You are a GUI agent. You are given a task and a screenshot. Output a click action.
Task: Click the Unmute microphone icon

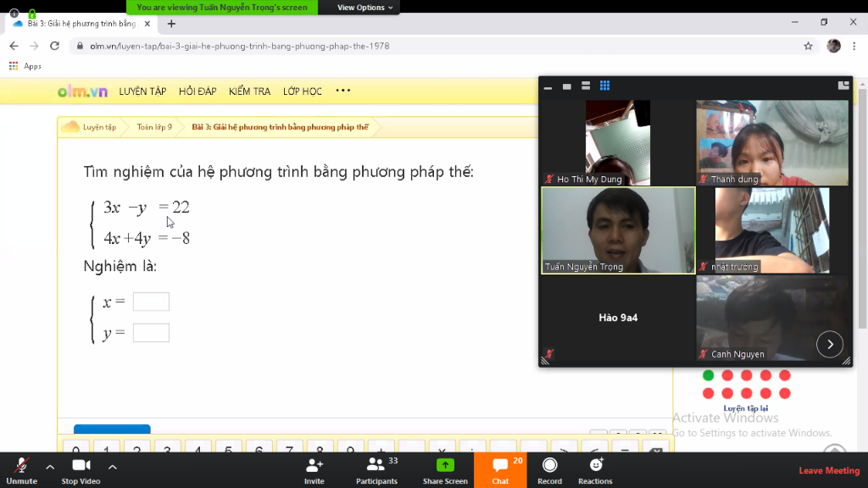[x=21, y=465]
